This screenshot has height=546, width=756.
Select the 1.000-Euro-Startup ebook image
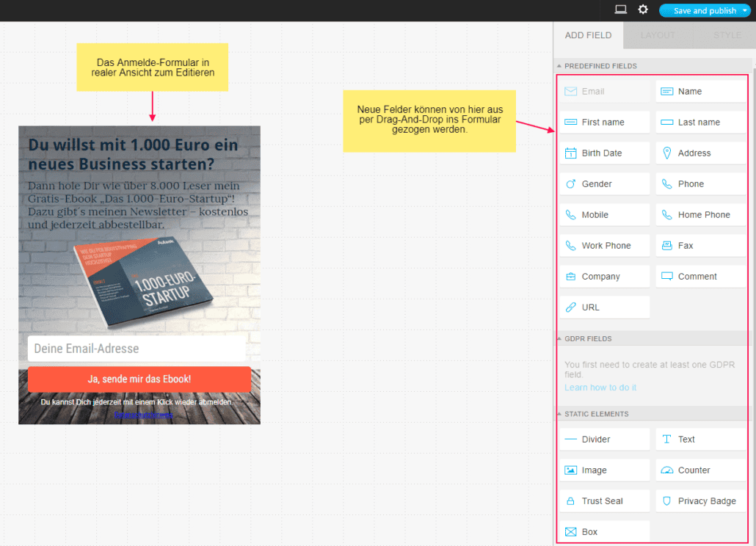(x=143, y=282)
